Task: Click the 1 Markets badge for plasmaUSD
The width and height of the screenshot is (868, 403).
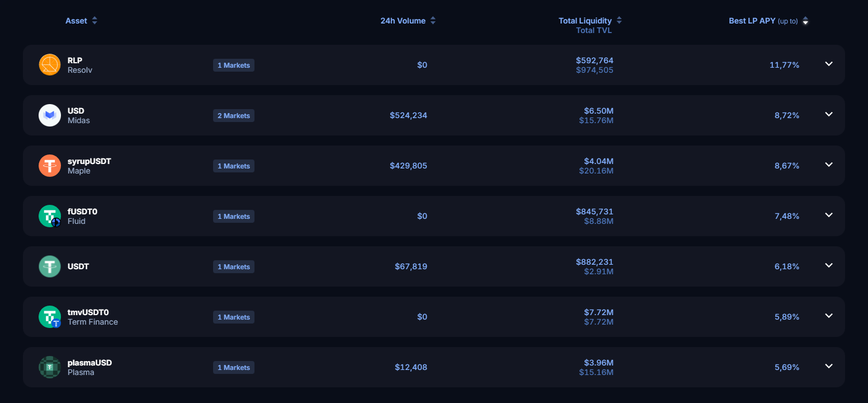Action: [234, 368]
